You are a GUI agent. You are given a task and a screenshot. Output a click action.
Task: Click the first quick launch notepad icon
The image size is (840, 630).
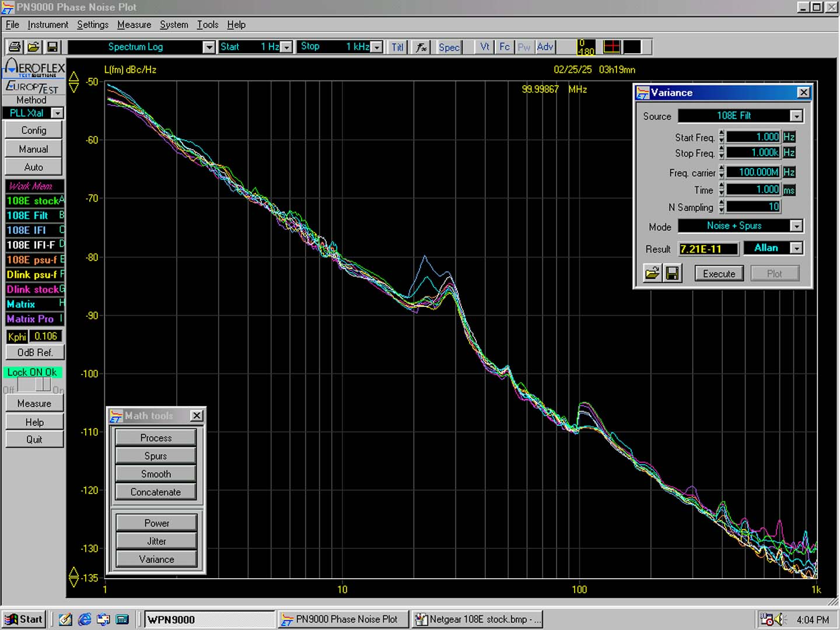66,619
